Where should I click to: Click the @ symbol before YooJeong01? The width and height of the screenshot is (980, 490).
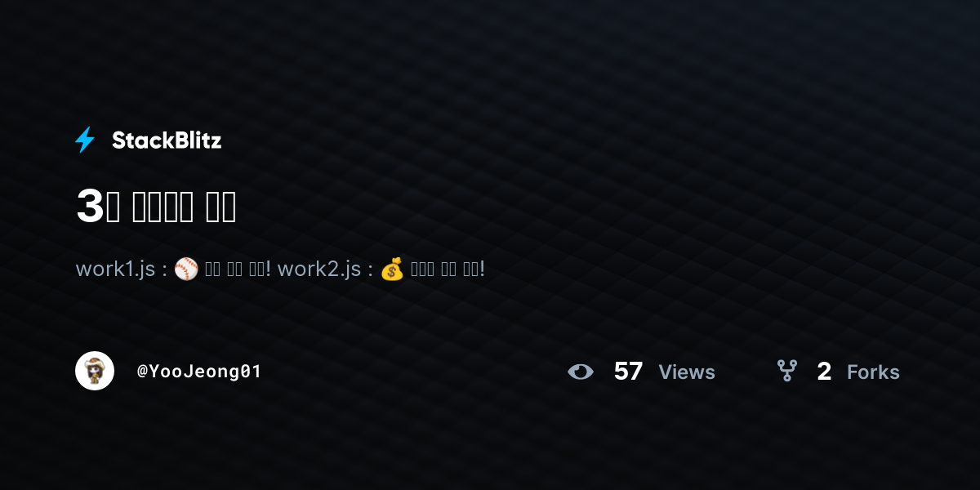pos(142,372)
